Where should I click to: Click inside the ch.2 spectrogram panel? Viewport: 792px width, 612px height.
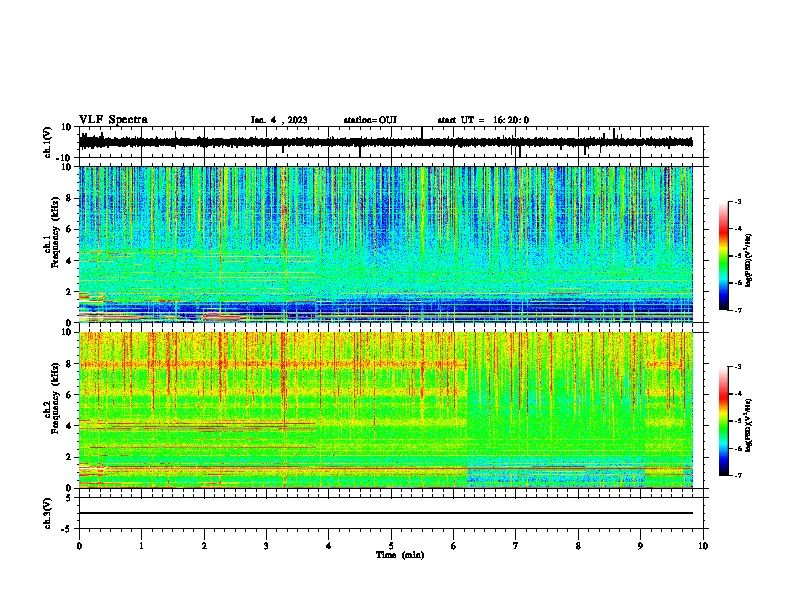coord(386,410)
